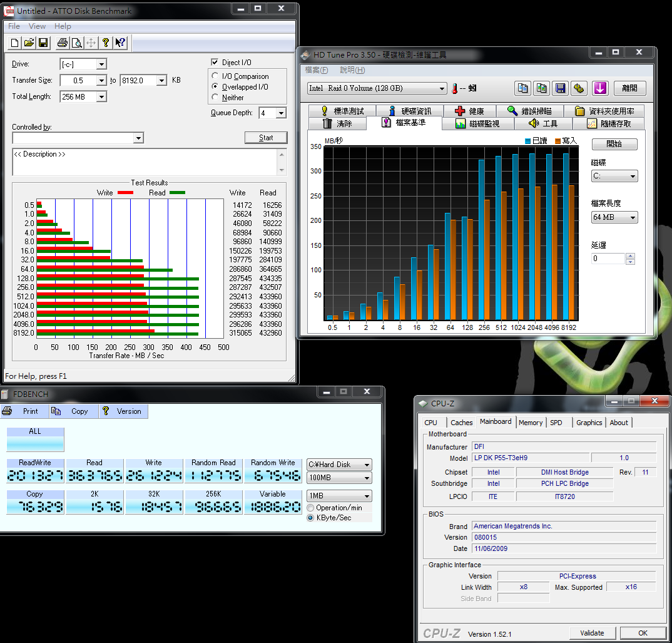Click copy text icon in HD Tune toolbar
The width and height of the screenshot is (672, 643).
tap(522, 88)
